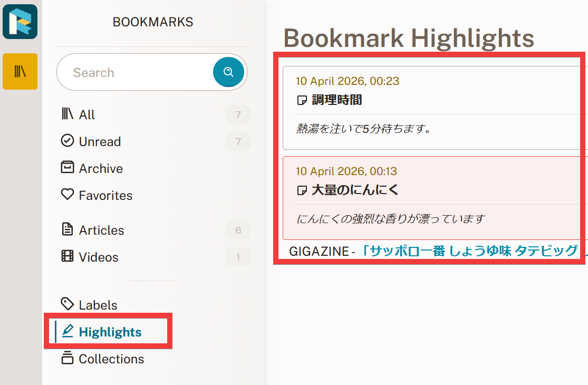
Task: Click the highlight text 熱湯を注いで5分待ちます。
Action: [x=364, y=129]
